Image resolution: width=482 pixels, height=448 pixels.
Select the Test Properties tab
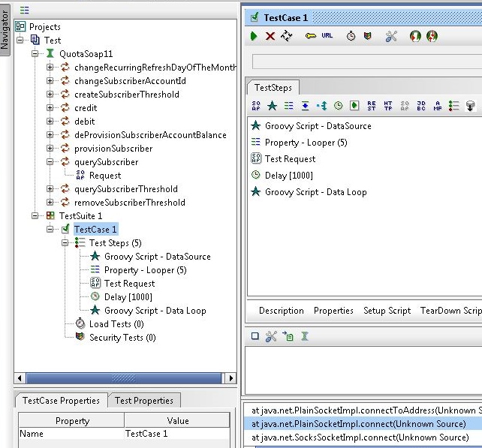[144, 401]
